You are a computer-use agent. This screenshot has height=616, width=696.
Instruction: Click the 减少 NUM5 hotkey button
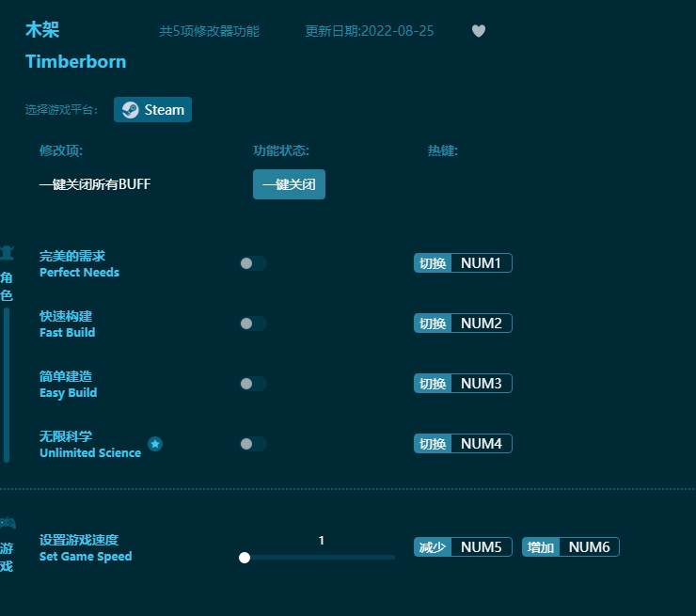tap(463, 546)
